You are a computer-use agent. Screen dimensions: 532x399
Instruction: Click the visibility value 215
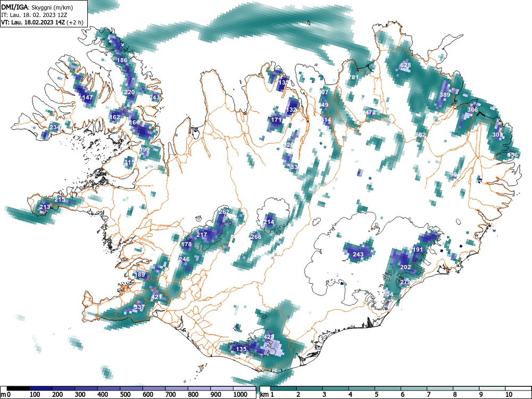60,199
